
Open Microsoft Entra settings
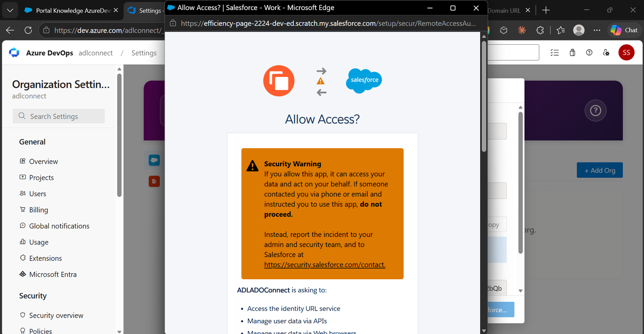click(x=53, y=274)
